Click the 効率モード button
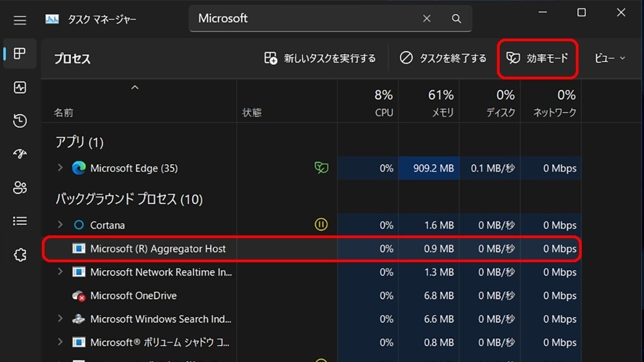644x362 pixels. 537,58
